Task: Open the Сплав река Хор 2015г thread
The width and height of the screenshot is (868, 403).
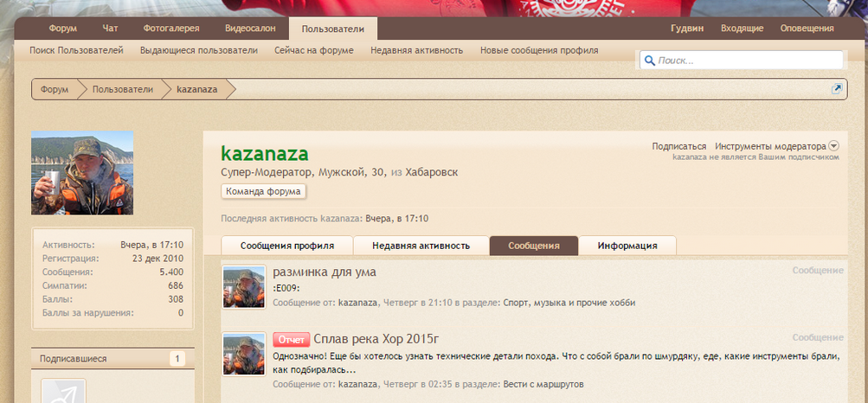Action: (376, 339)
